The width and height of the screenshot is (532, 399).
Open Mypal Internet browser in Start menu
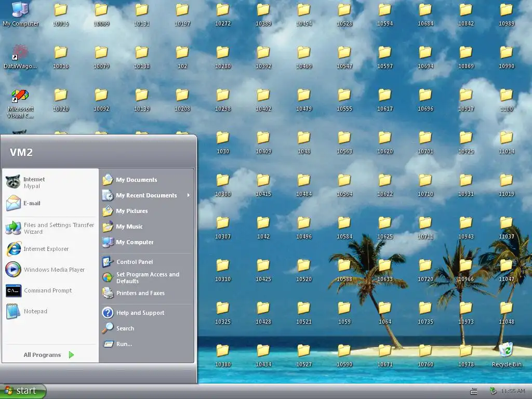click(x=50, y=182)
